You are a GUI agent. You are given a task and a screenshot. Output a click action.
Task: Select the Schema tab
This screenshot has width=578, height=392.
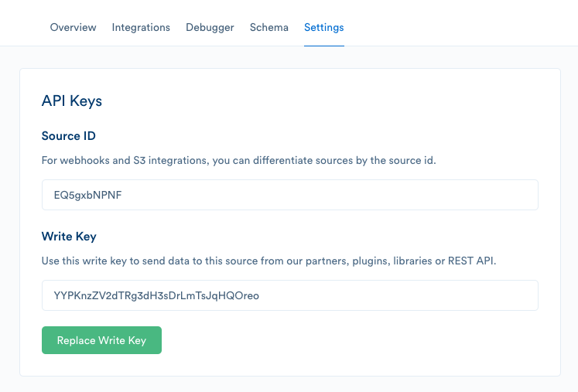[x=268, y=27]
